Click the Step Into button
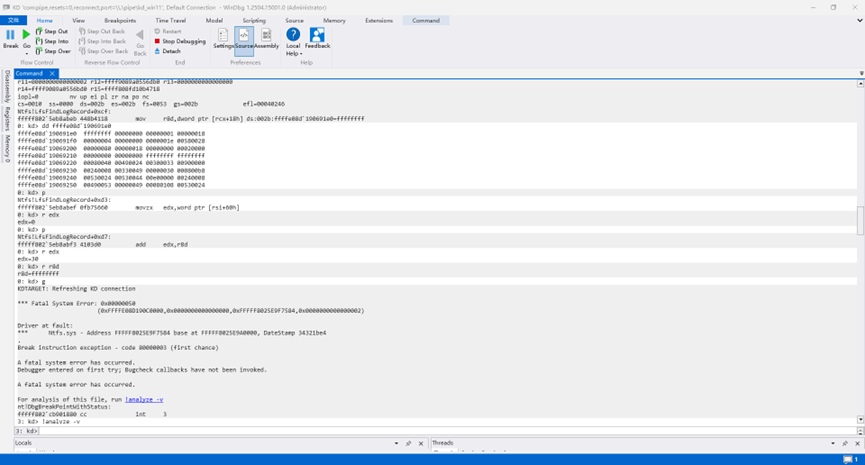The height and width of the screenshot is (465, 865). click(52, 41)
